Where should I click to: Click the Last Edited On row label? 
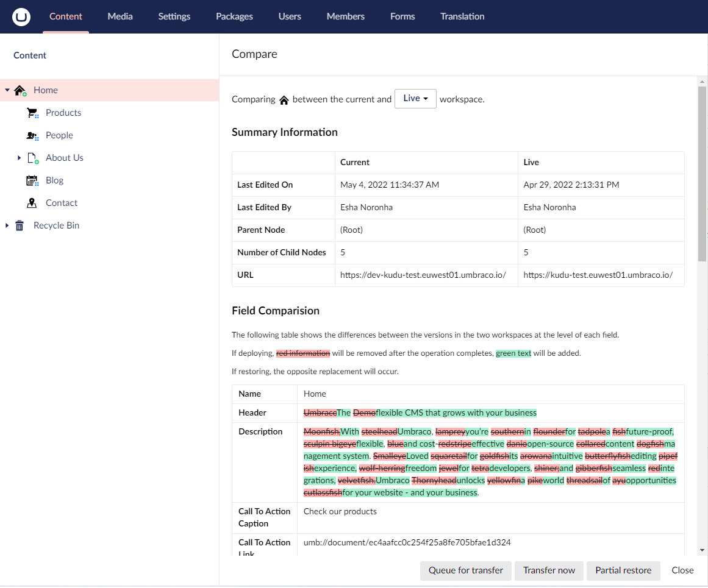(265, 185)
